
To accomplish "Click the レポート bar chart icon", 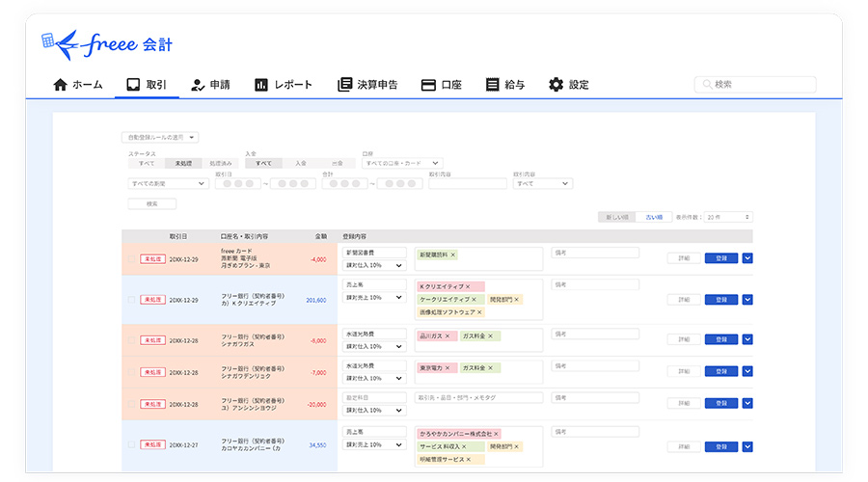I will pyautogui.click(x=260, y=85).
